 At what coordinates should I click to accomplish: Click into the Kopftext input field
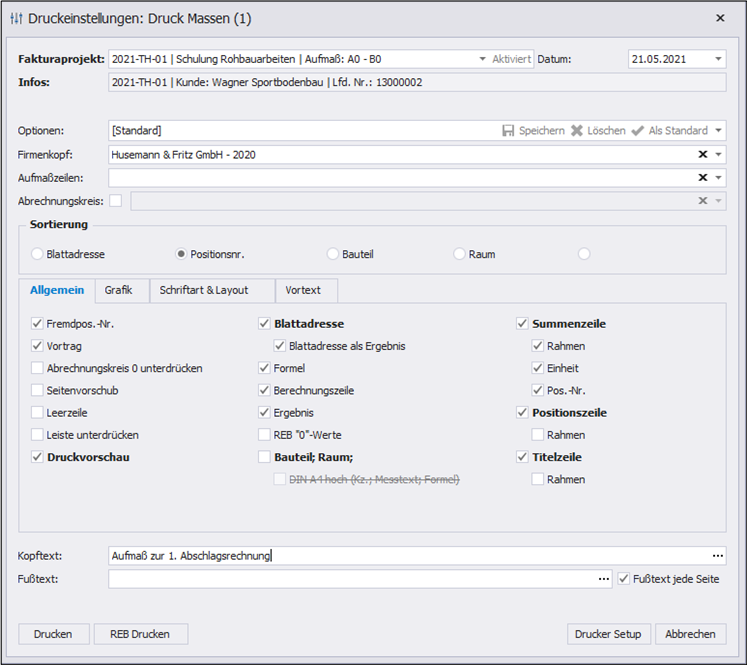tap(400, 556)
